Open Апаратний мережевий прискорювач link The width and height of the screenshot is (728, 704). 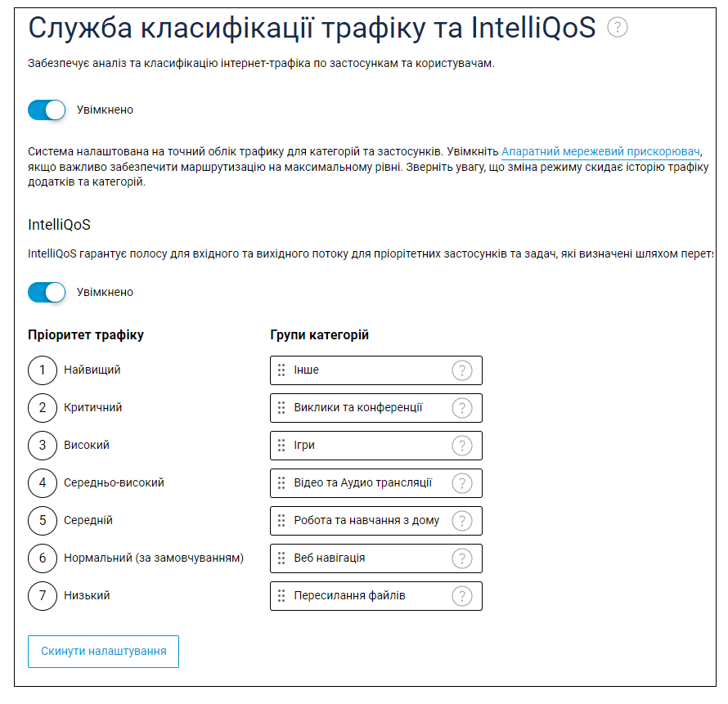click(x=600, y=152)
